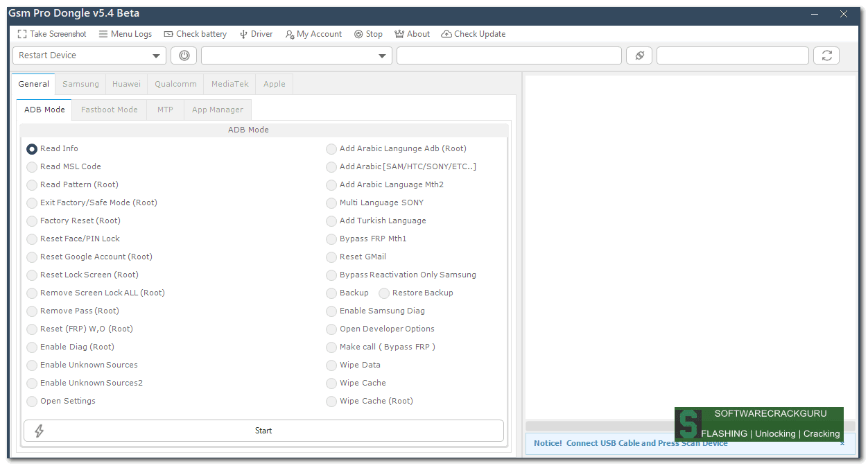Click the power button beside Restart Device

pyautogui.click(x=184, y=55)
